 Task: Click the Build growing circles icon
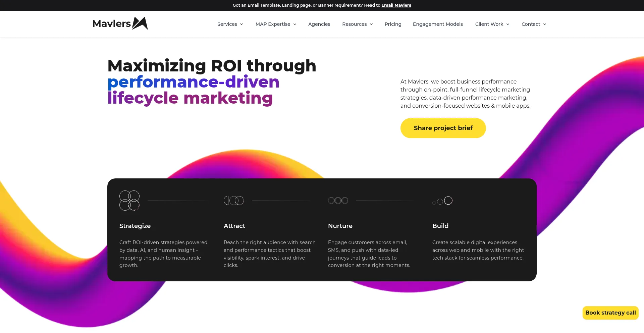click(443, 201)
